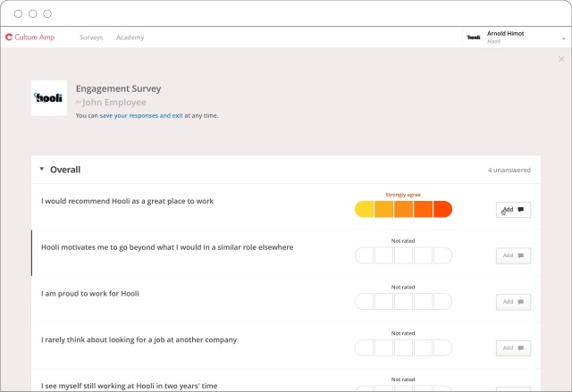Click the 'Overall' section heading
This screenshot has width=572, height=392.
point(65,170)
